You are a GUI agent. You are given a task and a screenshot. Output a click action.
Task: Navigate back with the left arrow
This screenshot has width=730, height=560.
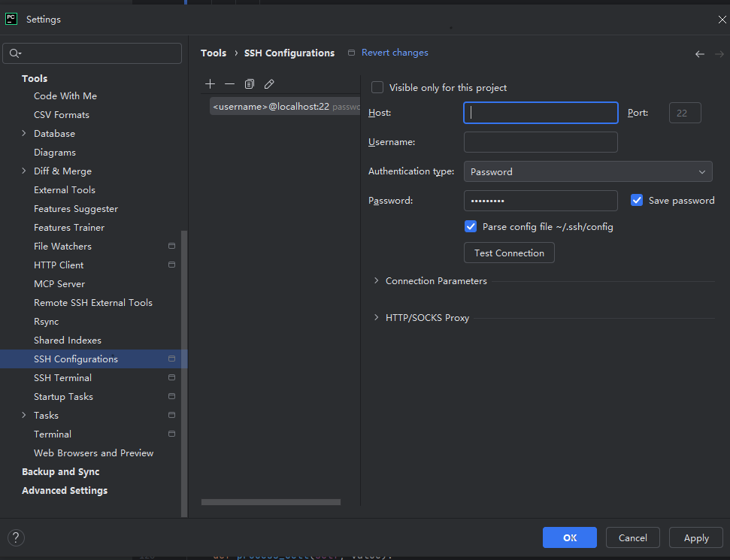coord(700,54)
